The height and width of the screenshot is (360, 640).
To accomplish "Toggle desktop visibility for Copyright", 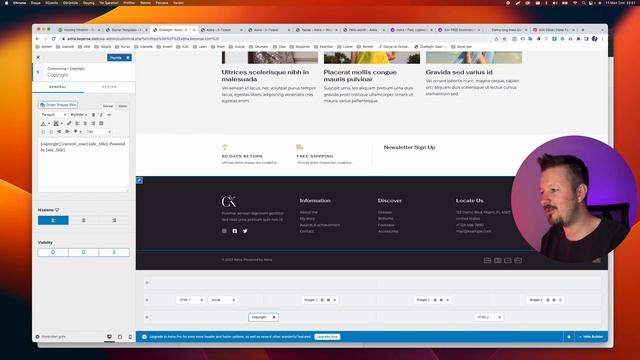I will coord(53,252).
